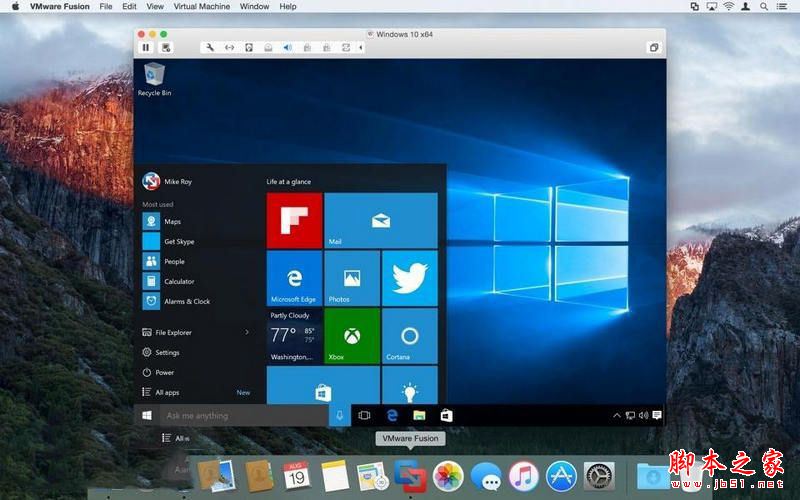Open Cortana tile
This screenshot has width=800, height=500.
410,336
